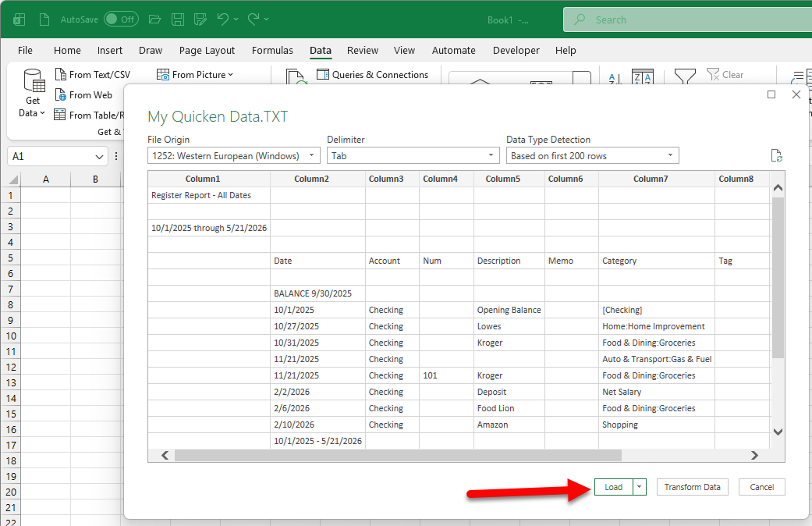The width and height of the screenshot is (812, 526).
Task: Toggle the AutoSave switch
Action: click(x=121, y=20)
